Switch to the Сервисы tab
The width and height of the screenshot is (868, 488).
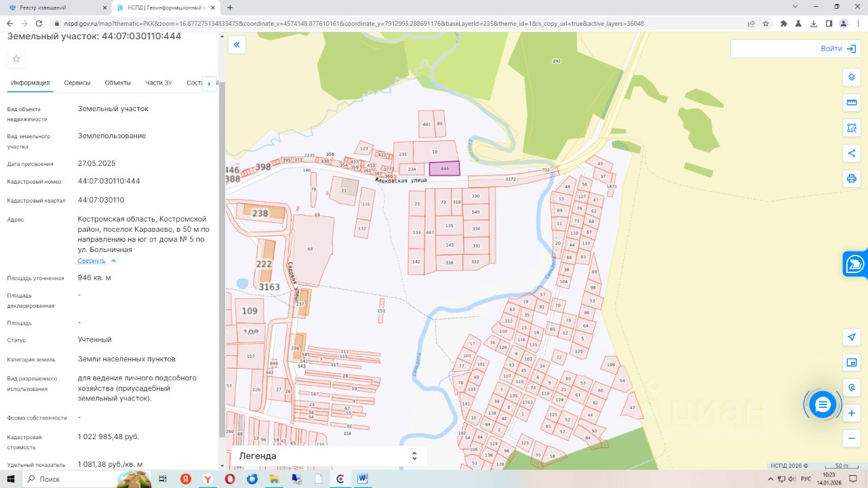pyautogui.click(x=77, y=83)
